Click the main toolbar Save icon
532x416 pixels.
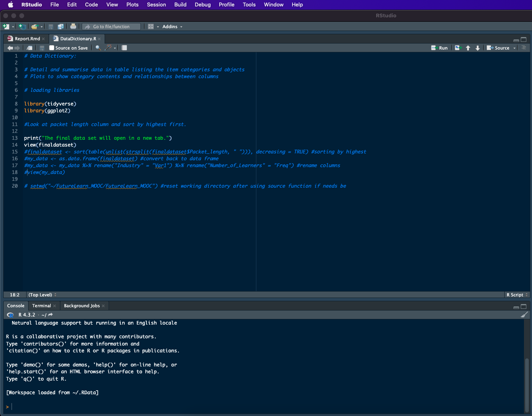pyautogui.click(x=51, y=27)
